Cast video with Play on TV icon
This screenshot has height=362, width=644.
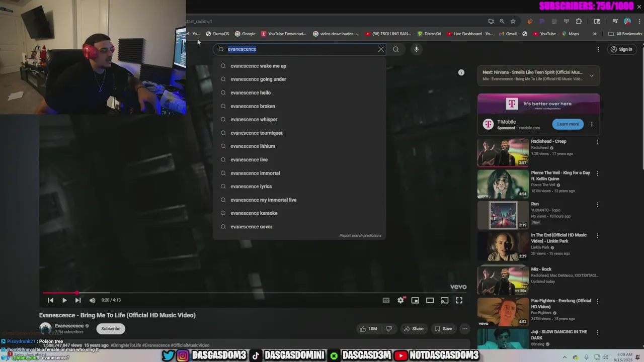tap(444, 300)
